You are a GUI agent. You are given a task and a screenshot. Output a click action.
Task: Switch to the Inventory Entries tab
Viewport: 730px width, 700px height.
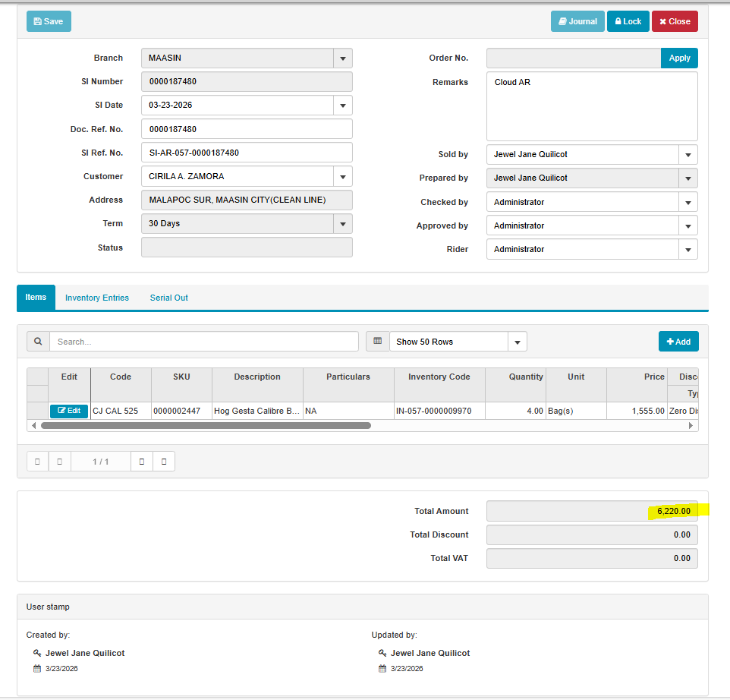click(x=97, y=298)
